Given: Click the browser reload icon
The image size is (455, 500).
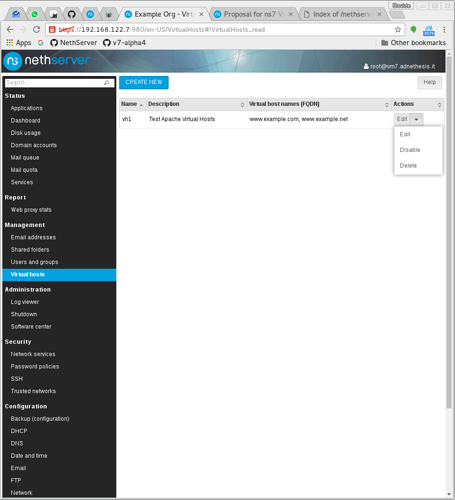Looking at the screenshot, I should point(36,30).
